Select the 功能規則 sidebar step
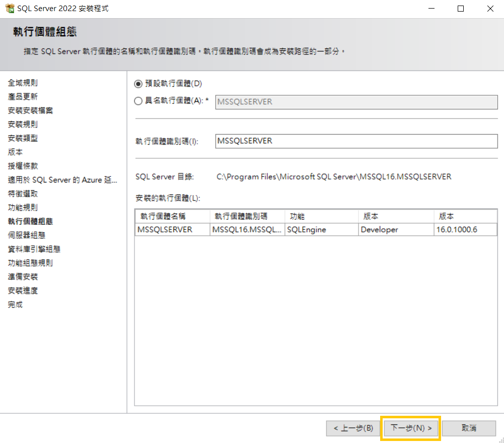 23,208
